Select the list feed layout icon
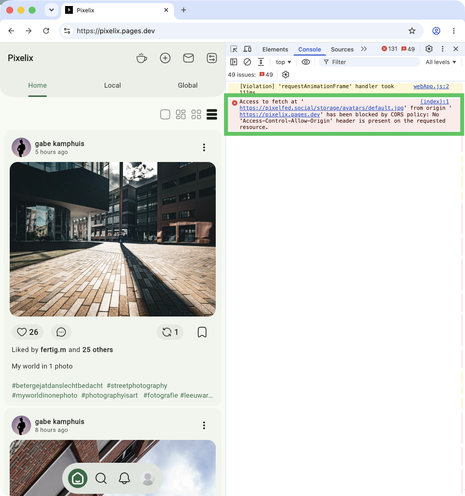The width and height of the screenshot is (465, 496). pyautogui.click(x=212, y=114)
